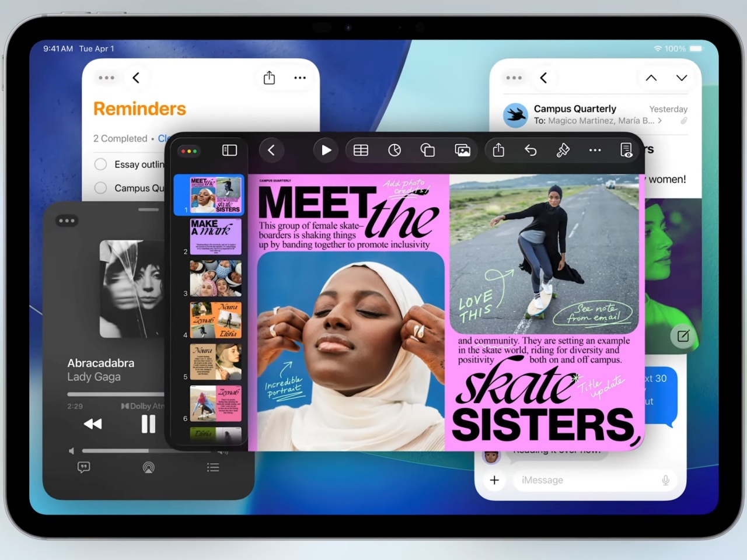Open AirPlay in Music player
The width and height of the screenshot is (747, 560).
tap(149, 467)
